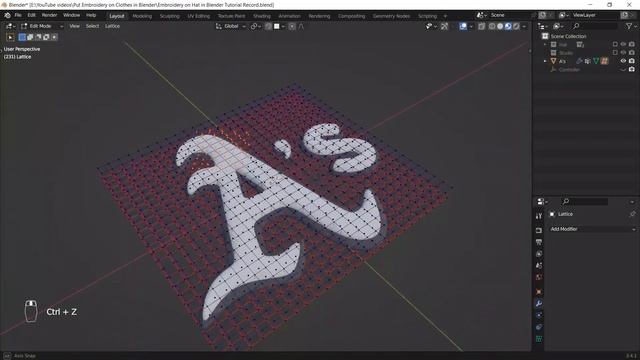Open the File menu
Viewport: 640px width, 360px height.
[x=18, y=15]
